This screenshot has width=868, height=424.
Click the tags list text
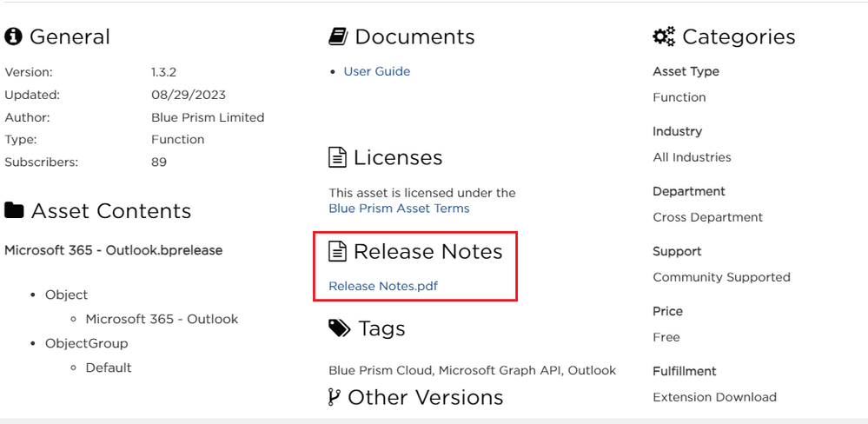[472, 370]
